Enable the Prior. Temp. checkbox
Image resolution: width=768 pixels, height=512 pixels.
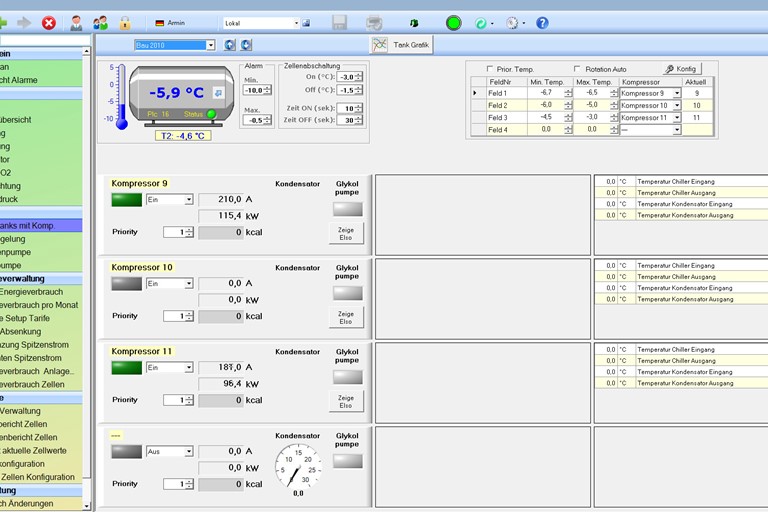pos(489,69)
